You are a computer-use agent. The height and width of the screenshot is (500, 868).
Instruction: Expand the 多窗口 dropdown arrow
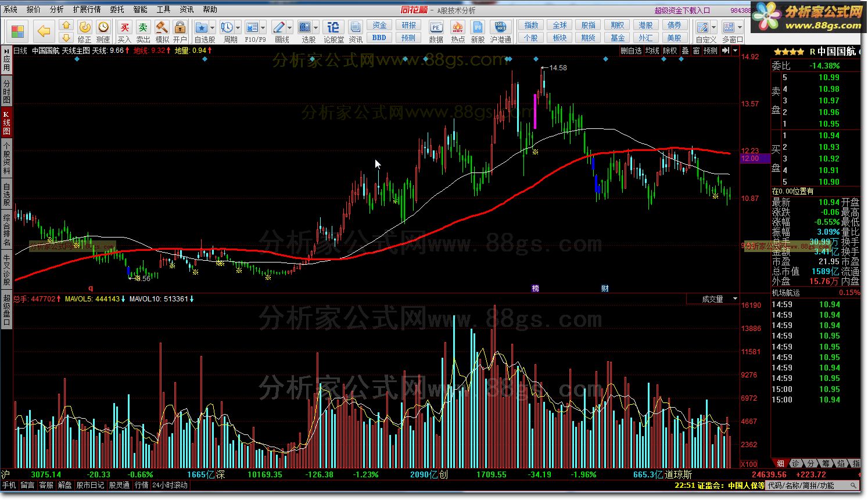click(740, 27)
